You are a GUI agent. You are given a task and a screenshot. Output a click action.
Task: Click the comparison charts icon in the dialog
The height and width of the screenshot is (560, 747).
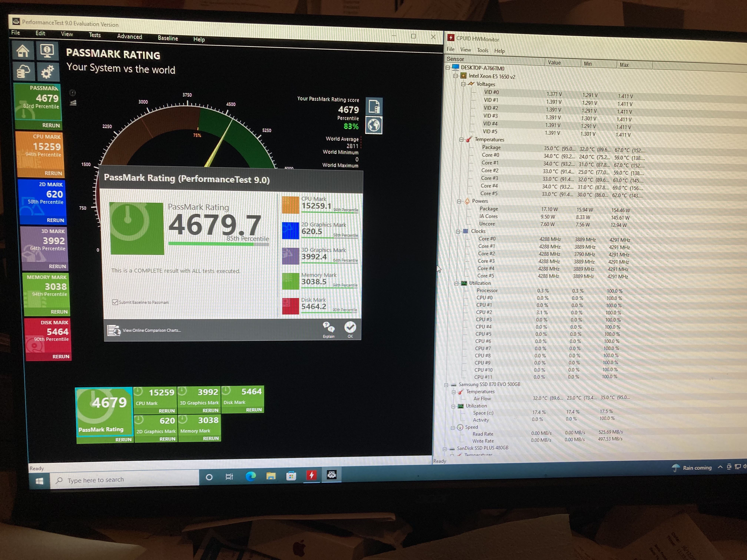click(x=113, y=331)
